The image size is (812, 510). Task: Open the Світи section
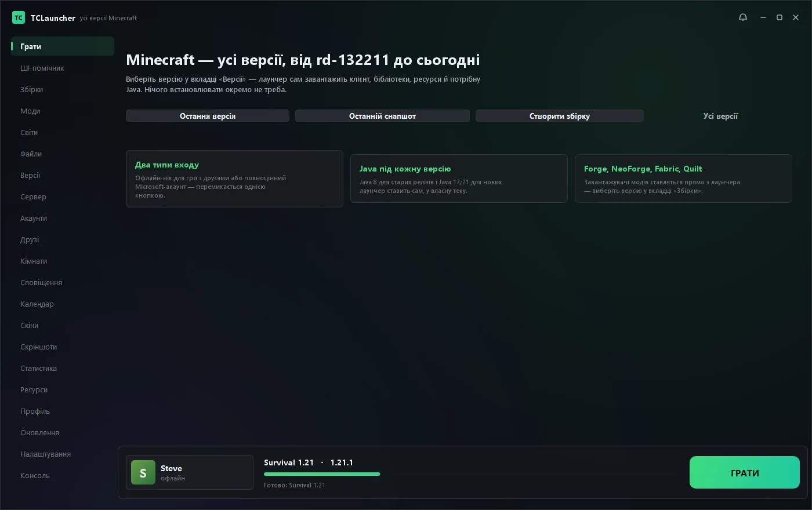pyautogui.click(x=63, y=132)
